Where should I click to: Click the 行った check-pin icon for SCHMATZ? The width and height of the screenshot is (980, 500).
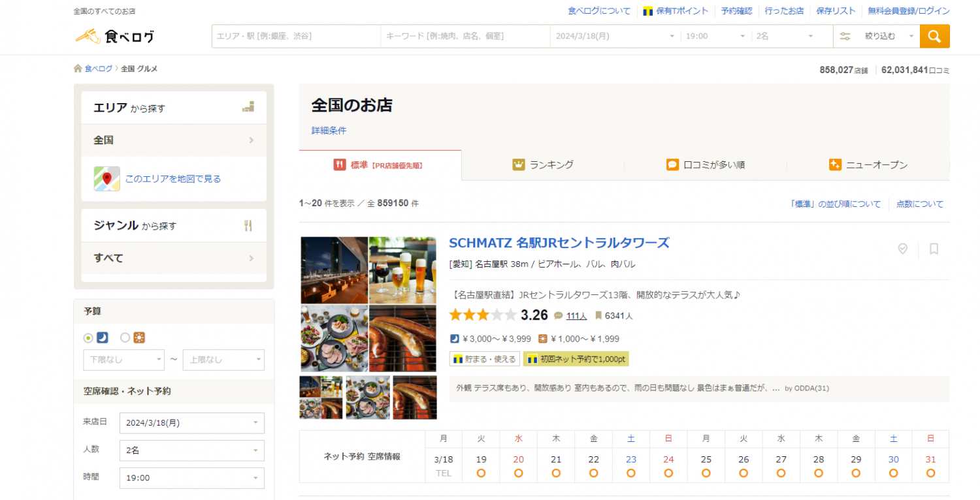(x=902, y=249)
